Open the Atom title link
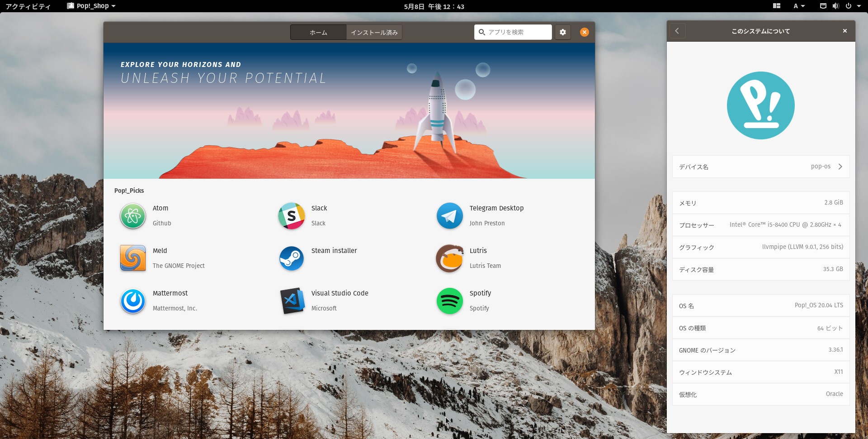Screen dimensions: 868x439 160,208
